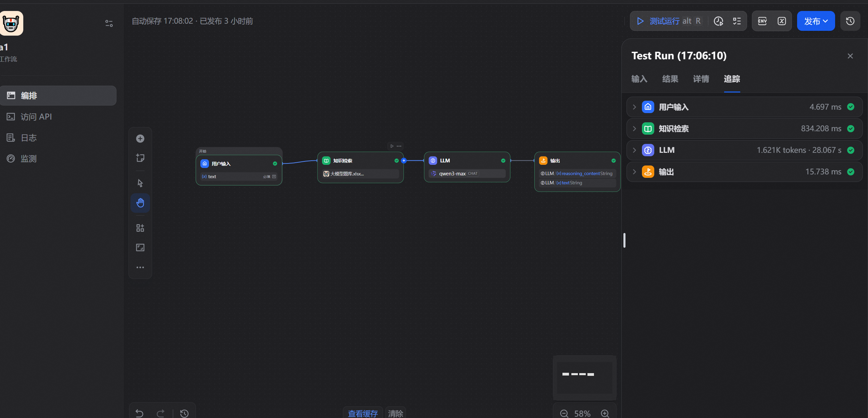868x418 pixels.
Task: Expand the 用户输入 trace row
Action: [634, 107]
